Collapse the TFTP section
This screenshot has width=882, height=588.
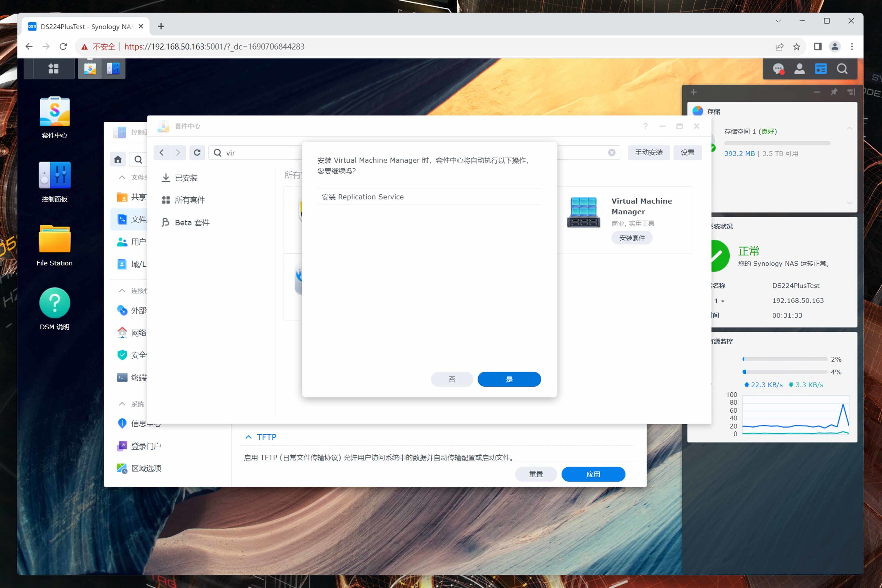[x=248, y=437]
